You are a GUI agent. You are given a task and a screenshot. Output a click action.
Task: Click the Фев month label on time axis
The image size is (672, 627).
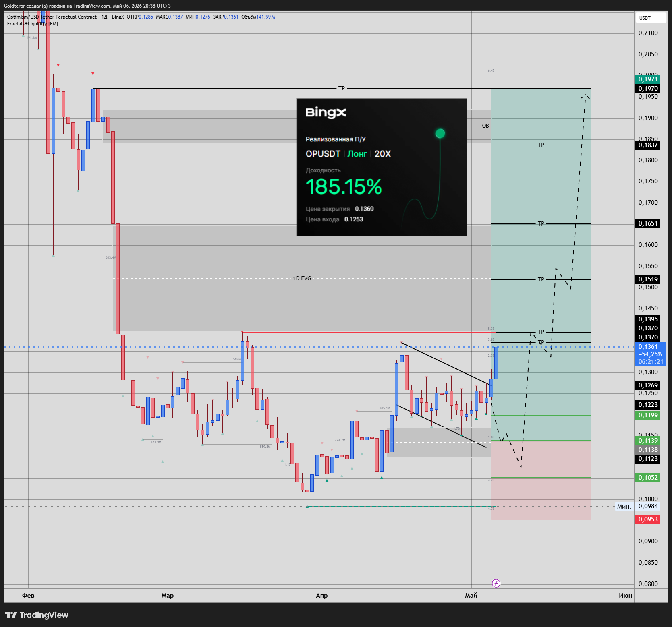point(28,596)
